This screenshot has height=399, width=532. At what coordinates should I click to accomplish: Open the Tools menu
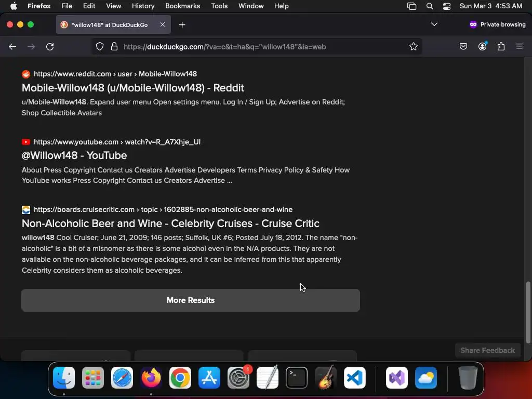tap(219, 6)
